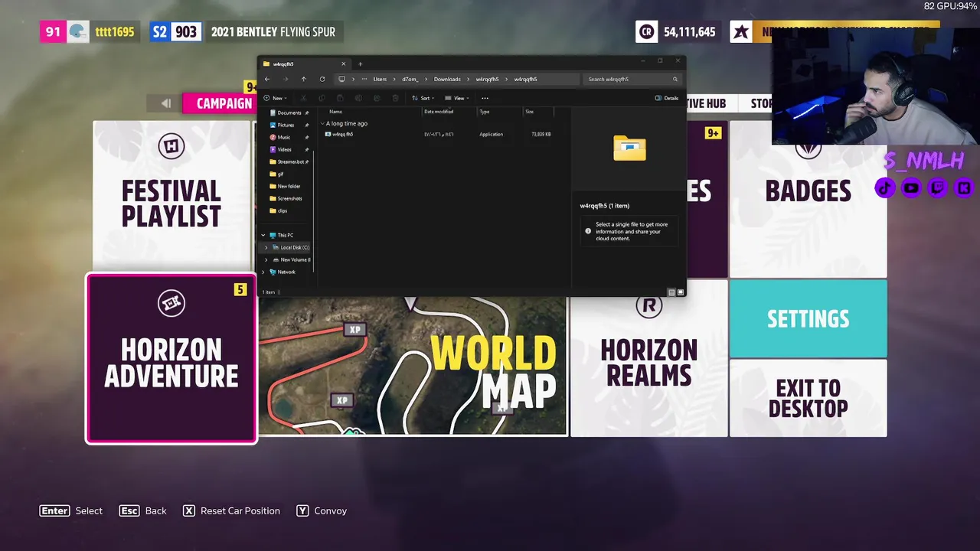Click the search magnifier icon
980x551 pixels.
(675, 79)
